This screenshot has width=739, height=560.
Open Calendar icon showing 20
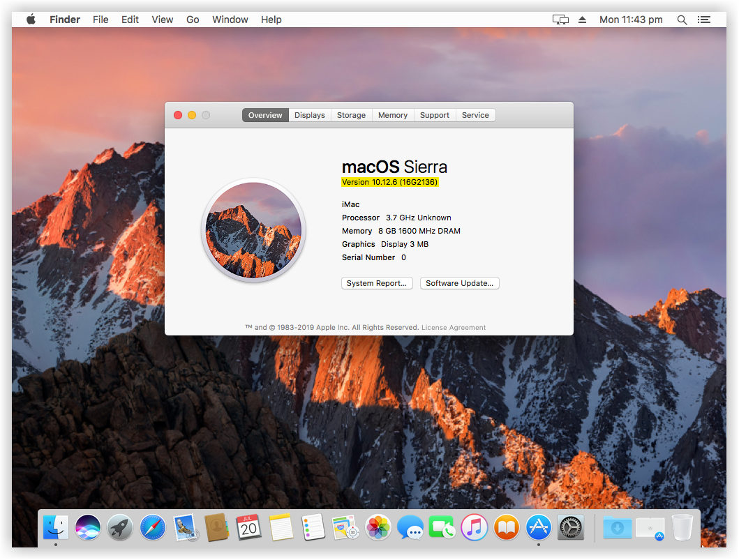pos(249,527)
